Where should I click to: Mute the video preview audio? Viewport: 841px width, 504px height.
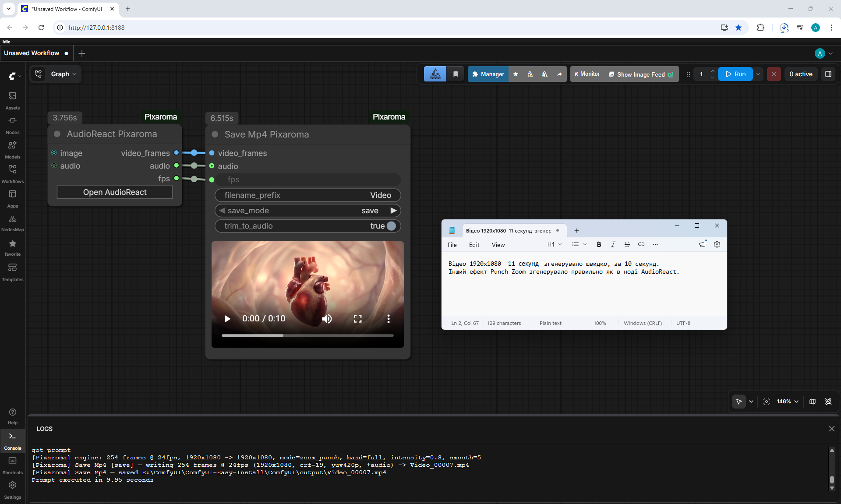click(327, 319)
